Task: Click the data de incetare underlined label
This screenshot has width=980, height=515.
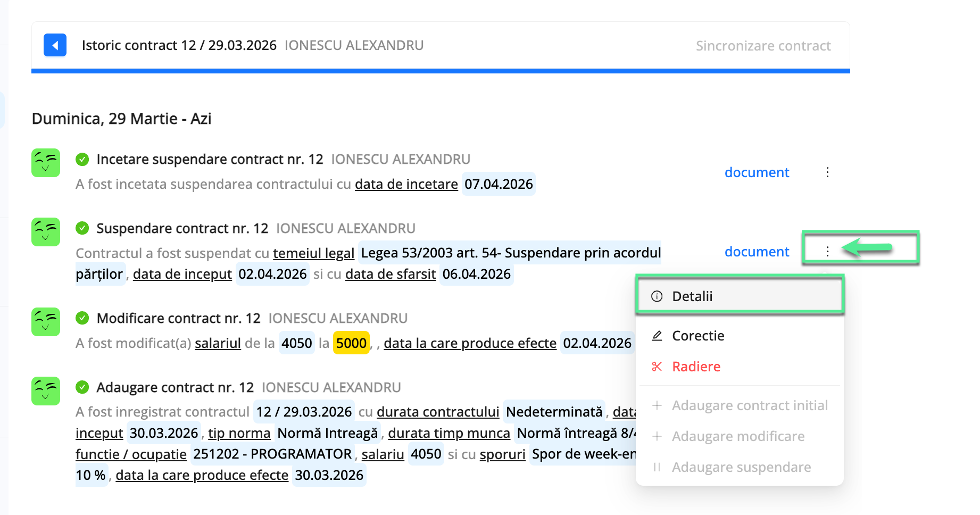Action: pyautogui.click(x=406, y=184)
